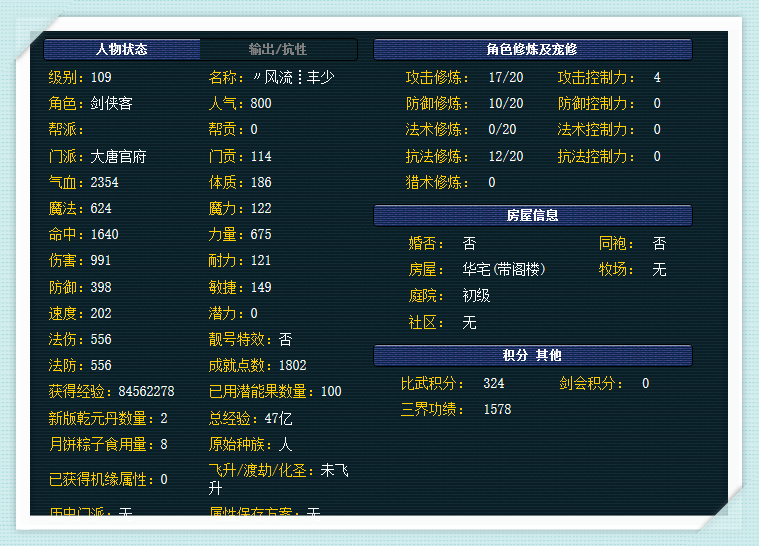Click the 法伤 value 556
The image size is (759, 546).
click(101, 340)
